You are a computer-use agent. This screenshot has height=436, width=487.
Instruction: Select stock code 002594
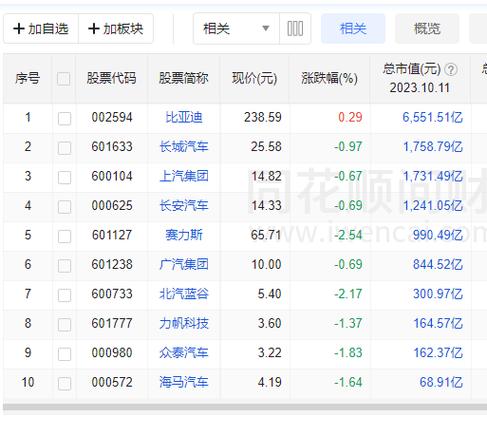pos(112,117)
